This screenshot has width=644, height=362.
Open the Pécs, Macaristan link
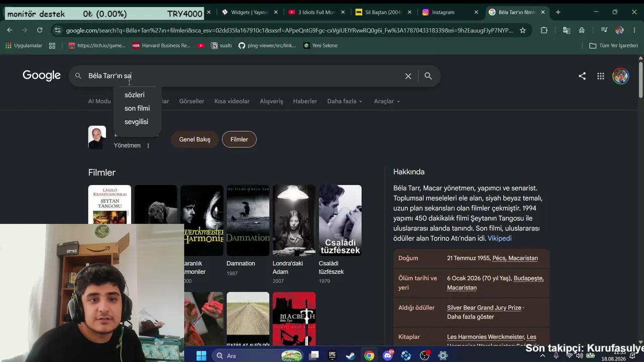click(515, 258)
